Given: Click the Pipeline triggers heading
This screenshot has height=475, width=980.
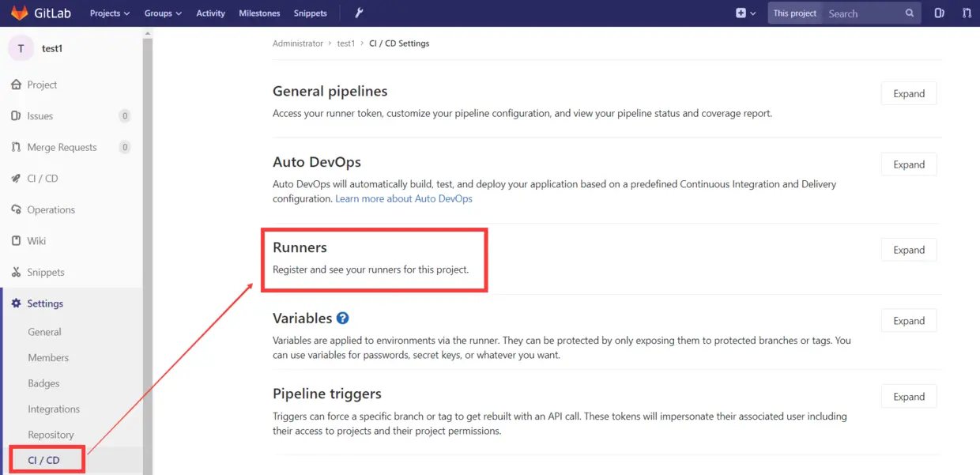Looking at the screenshot, I should tap(327, 394).
